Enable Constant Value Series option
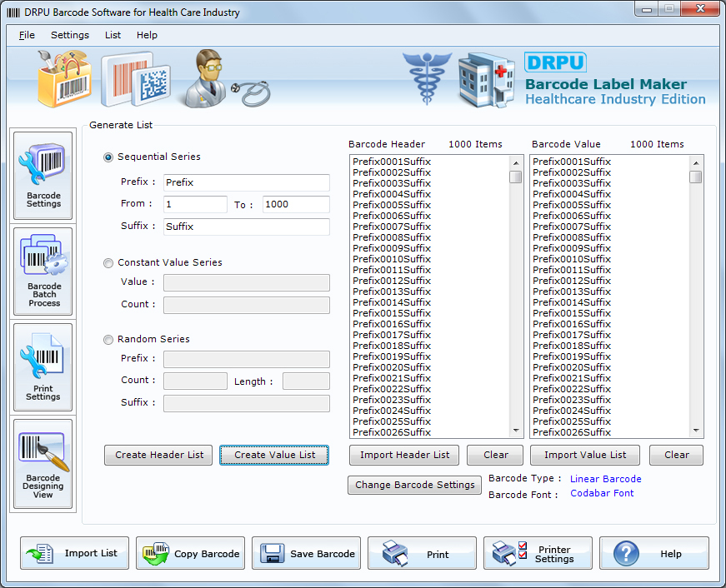Image resolution: width=726 pixels, height=588 pixels. tap(108, 262)
